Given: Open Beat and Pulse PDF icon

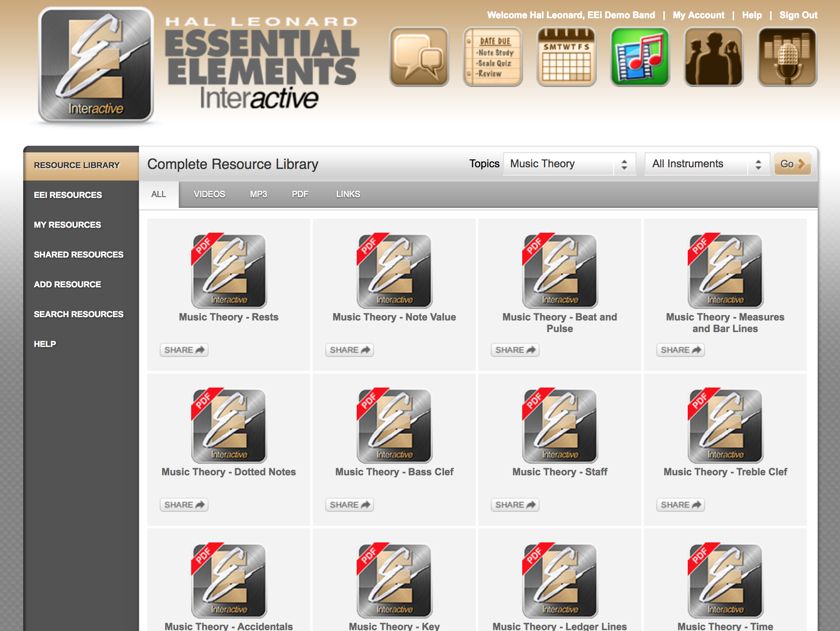Looking at the screenshot, I should tap(560, 271).
